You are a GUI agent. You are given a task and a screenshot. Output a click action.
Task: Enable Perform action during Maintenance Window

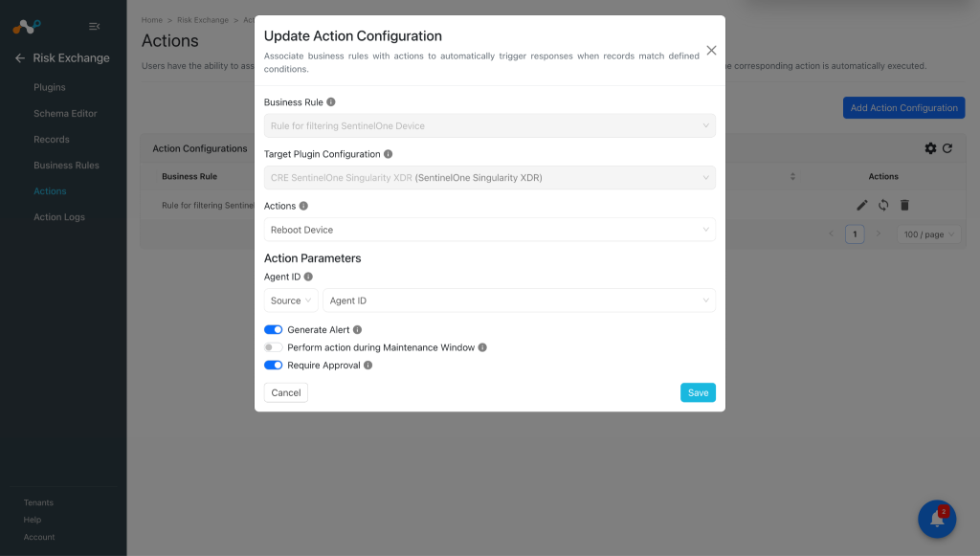tap(273, 347)
